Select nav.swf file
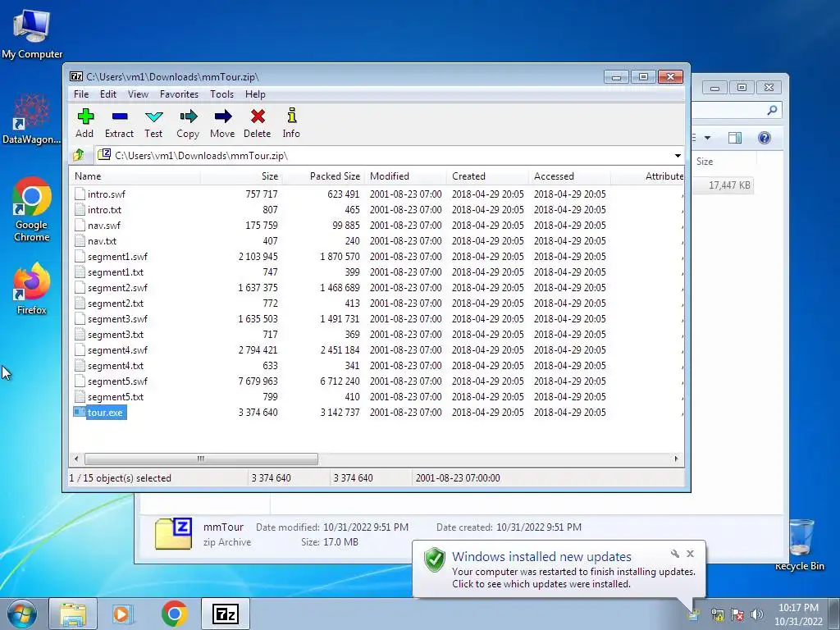The width and height of the screenshot is (840, 630). 104,226
